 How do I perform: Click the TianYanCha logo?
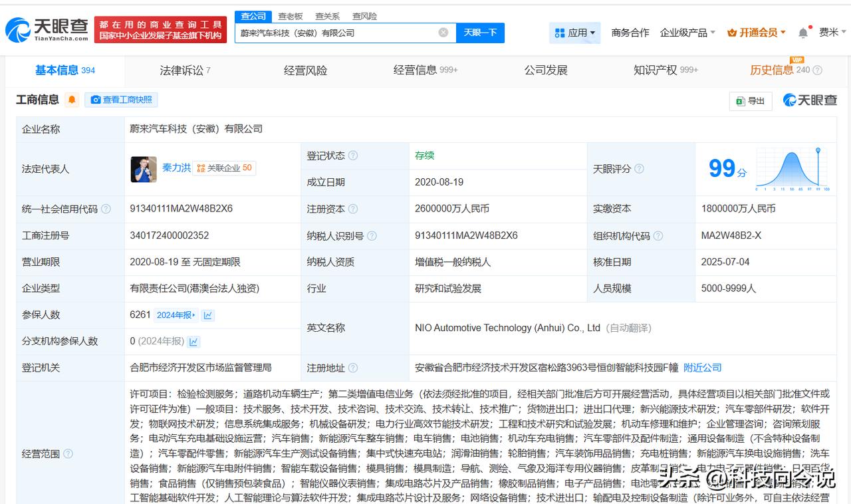click(x=47, y=30)
